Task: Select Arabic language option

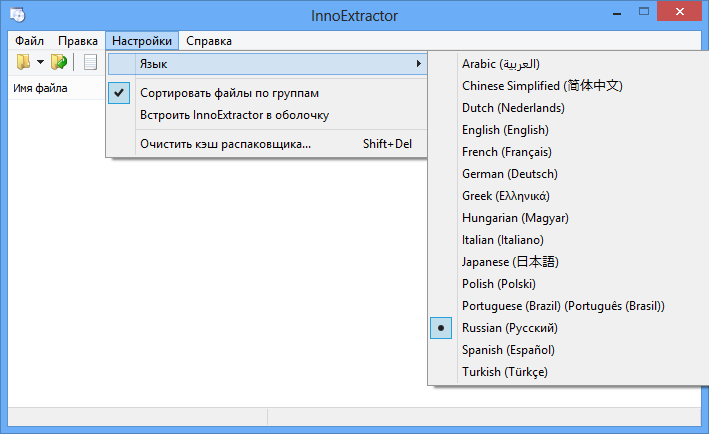Action: pos(500,64)
